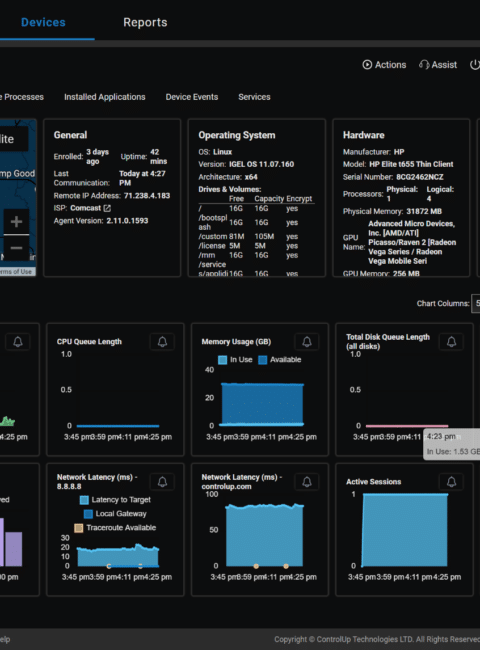Image resolution: width=480 pixels, height=650 pixels.
Task: Toggle alert bell for Active Sessions chart
Action: (451, 482)
